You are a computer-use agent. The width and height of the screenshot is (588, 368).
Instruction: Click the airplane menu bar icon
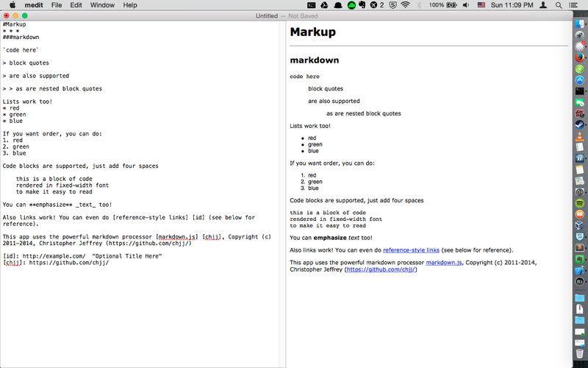(373, 5)
